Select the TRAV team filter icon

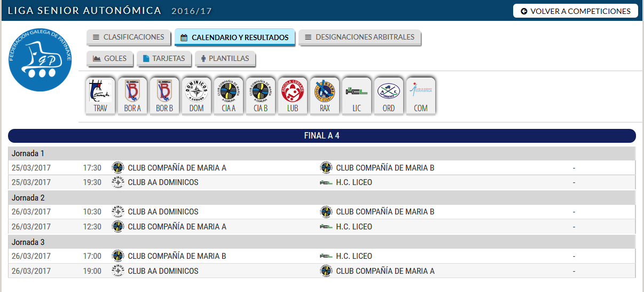[x=100, y=96]
